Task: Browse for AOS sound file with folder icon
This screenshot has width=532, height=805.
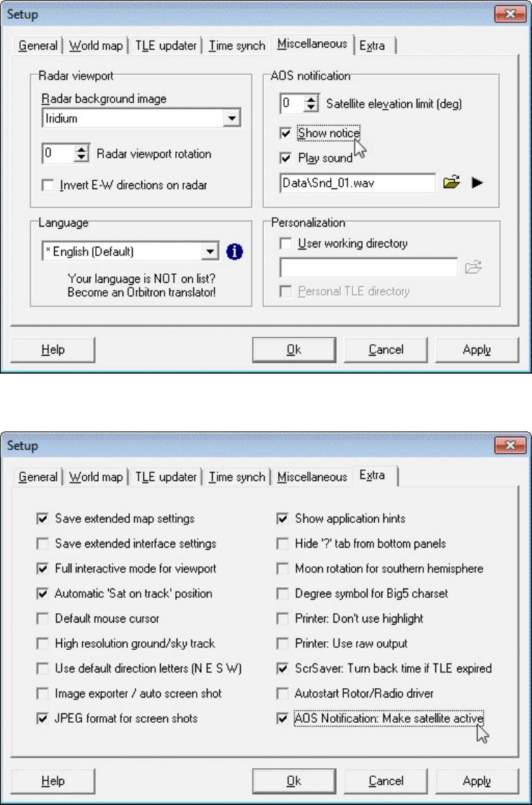Action: pyautogui.click(x=451, y=182)
